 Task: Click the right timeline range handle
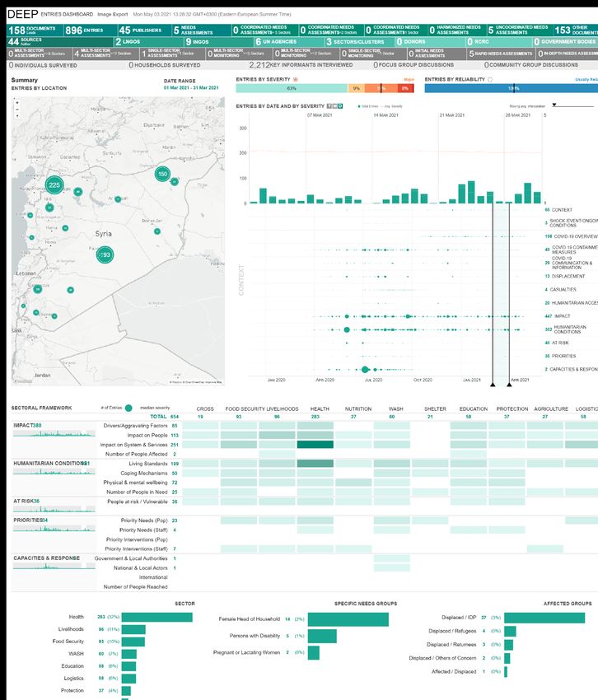tap(509, 385)
